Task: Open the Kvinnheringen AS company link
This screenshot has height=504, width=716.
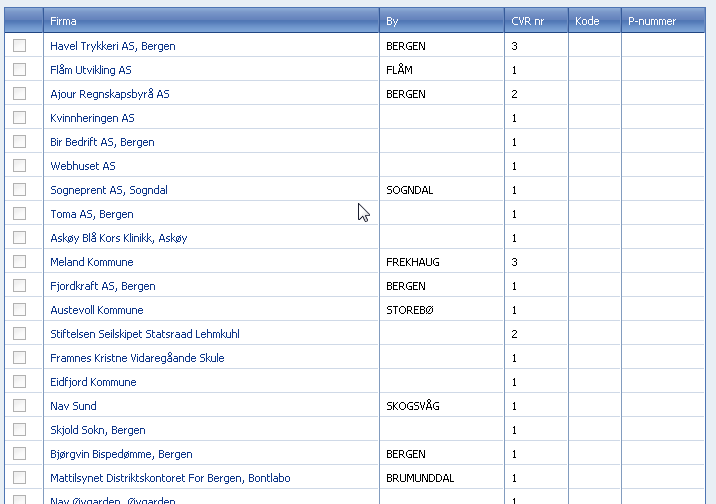Action: (92, 118)
